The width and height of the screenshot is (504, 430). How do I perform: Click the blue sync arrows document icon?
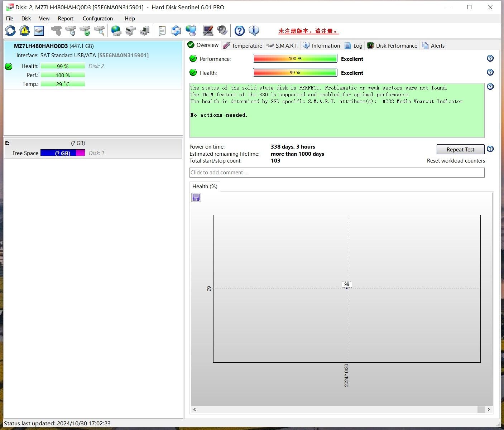tap(176, 31)
